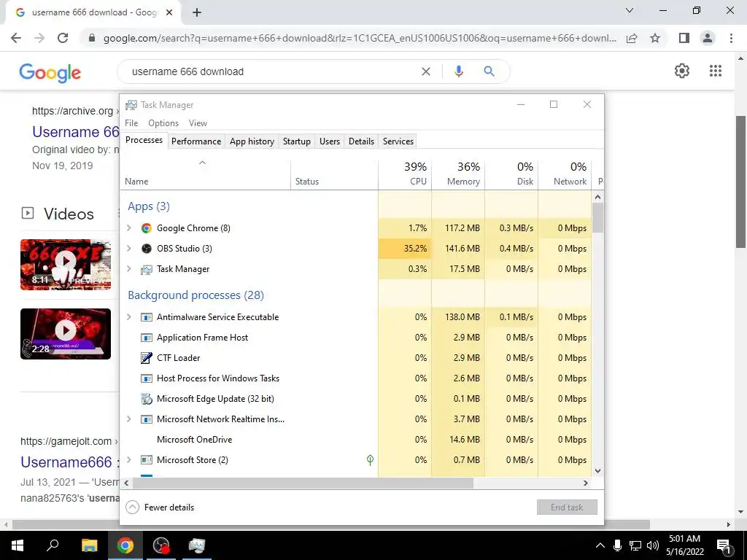
Task: Click the Microsoft Store process icon
Action: pos(146,460)
